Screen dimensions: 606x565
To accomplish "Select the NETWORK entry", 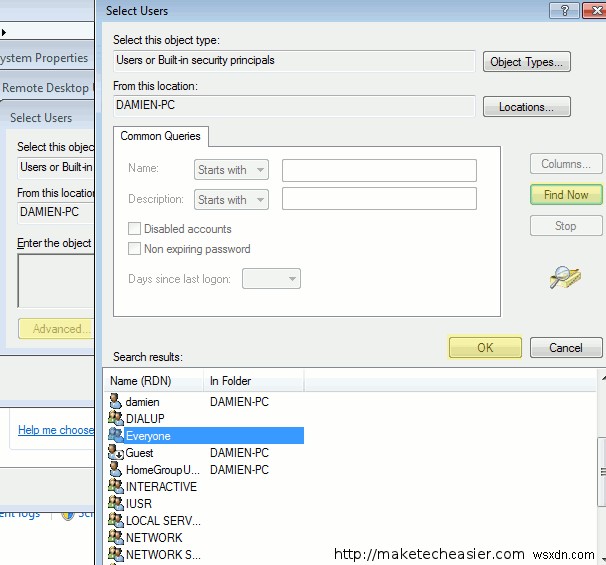I will [x=154, y=538].
